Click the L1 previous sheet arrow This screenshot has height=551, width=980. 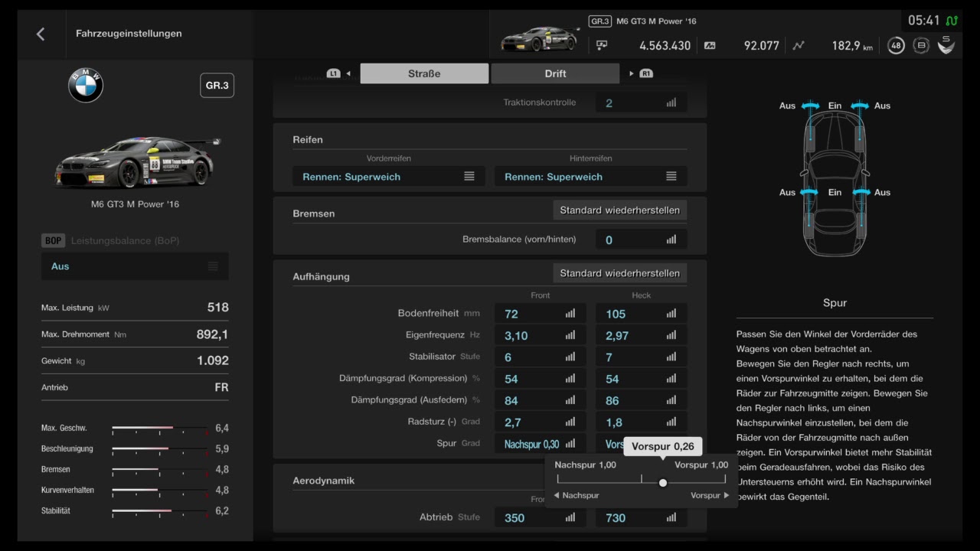point(338,73)
